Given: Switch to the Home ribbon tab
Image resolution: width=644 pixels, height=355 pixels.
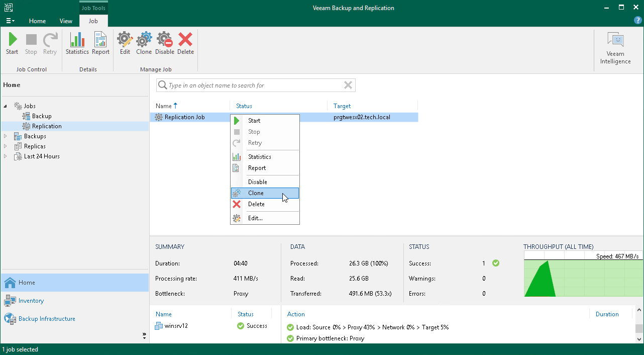Looking at the screenshot, I should (x=37, y=21).
